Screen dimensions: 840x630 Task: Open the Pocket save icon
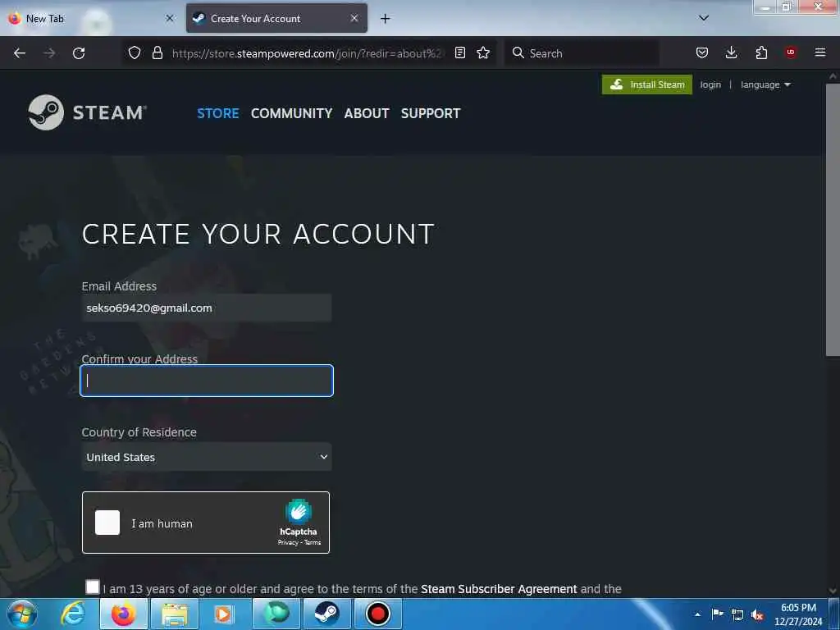pos(702,52)
